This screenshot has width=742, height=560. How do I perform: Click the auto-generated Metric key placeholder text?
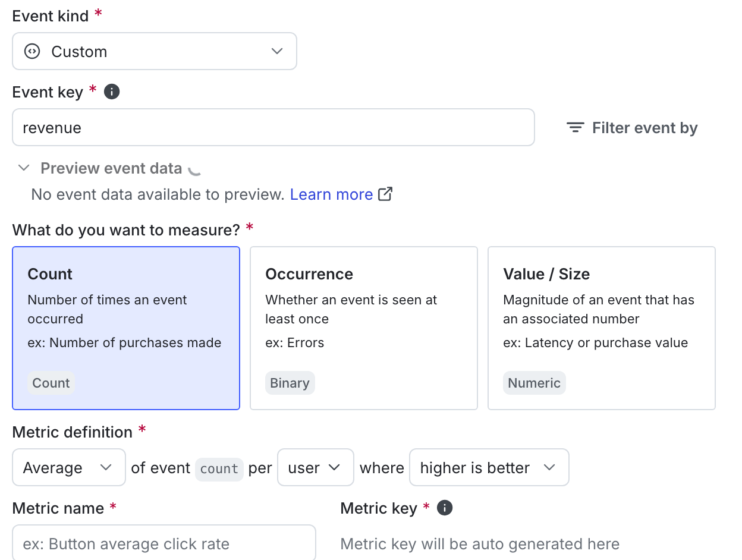tap(480, 543)
